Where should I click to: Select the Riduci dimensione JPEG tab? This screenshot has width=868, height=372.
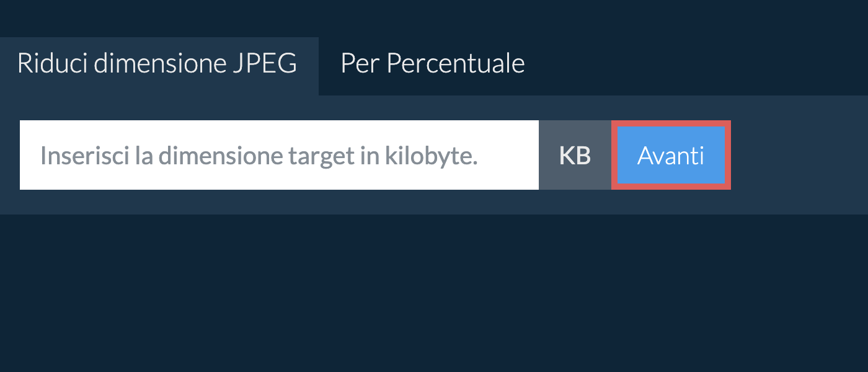point(157,63)
